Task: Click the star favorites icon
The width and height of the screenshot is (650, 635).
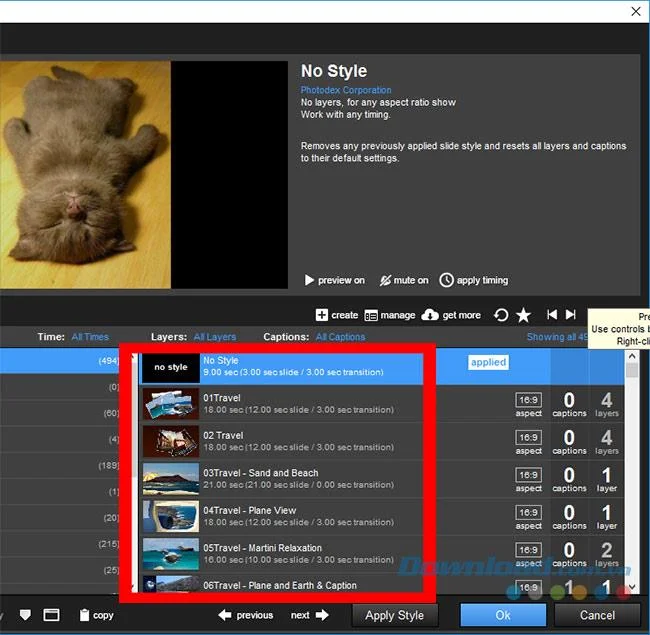Action: [x=523, y=315]
